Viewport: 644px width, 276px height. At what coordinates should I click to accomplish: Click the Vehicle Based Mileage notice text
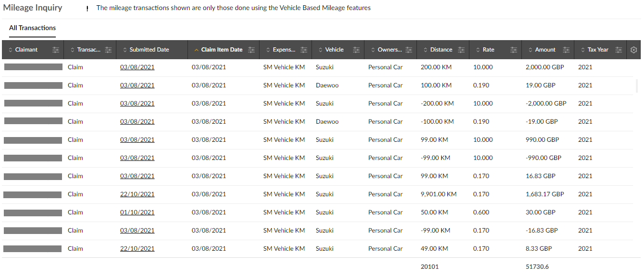233,8
